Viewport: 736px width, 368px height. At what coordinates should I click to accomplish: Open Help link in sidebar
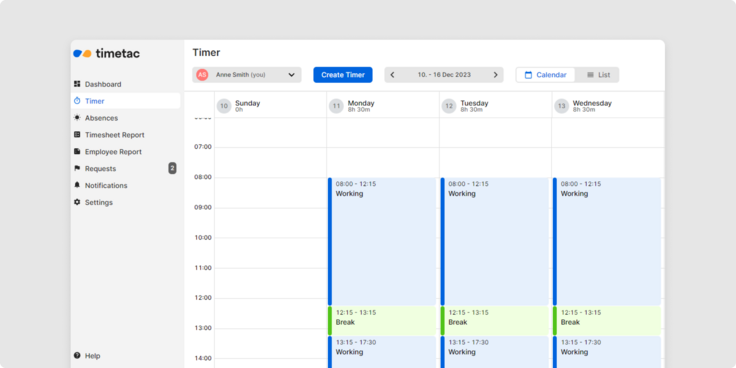92,356
